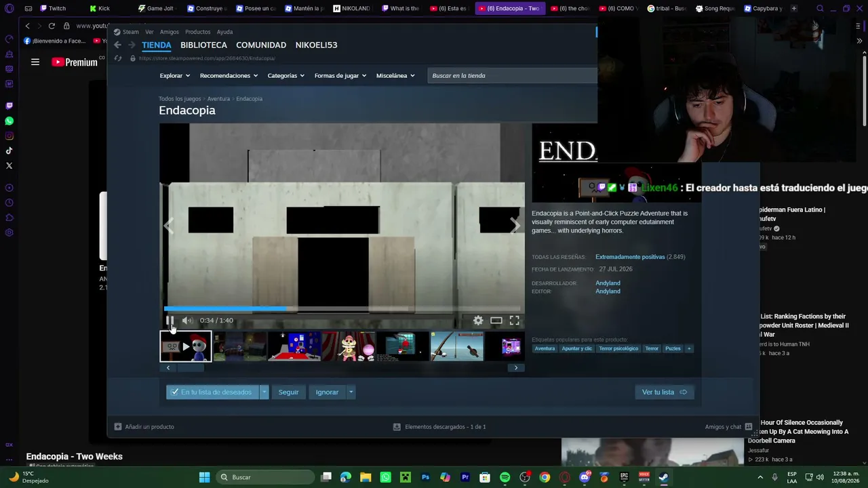
Task: Click 'Todos los juegos' breadcrumb link
Action: (x=180, y=99)
